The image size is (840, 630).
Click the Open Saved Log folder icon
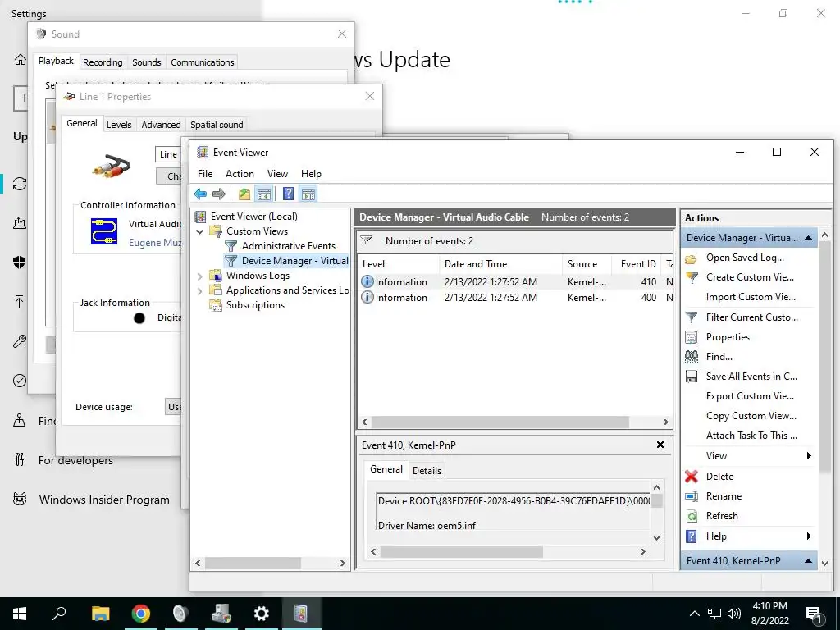(x=691, y=258)
